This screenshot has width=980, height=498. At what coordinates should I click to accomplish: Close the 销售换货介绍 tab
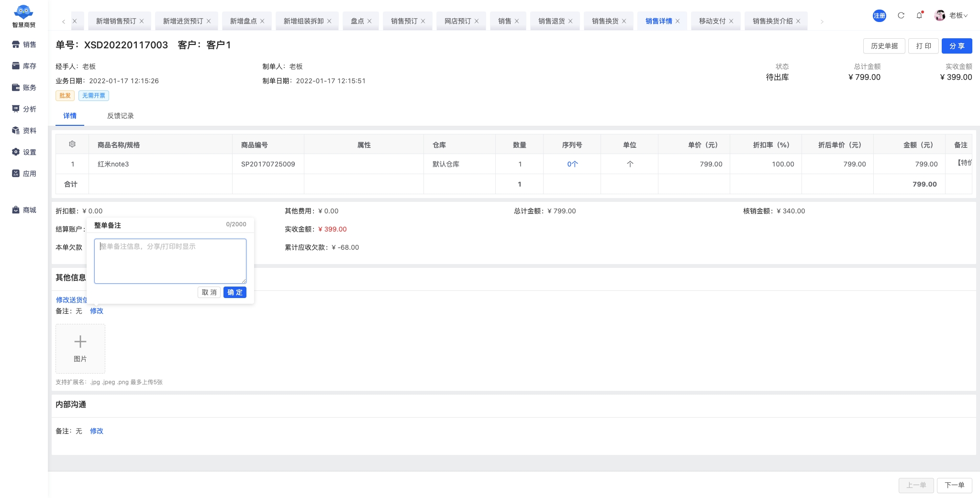pyautogui.click(x=798, y=21)
